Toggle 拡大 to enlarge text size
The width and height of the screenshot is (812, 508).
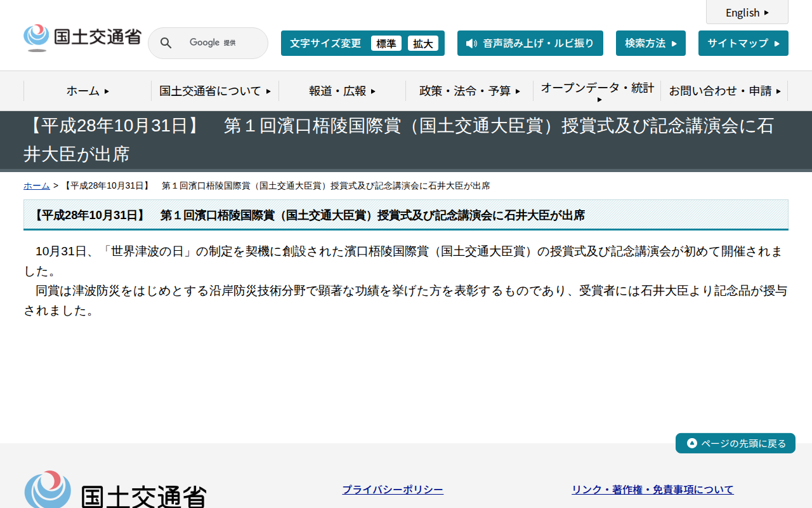click(423, 43)
